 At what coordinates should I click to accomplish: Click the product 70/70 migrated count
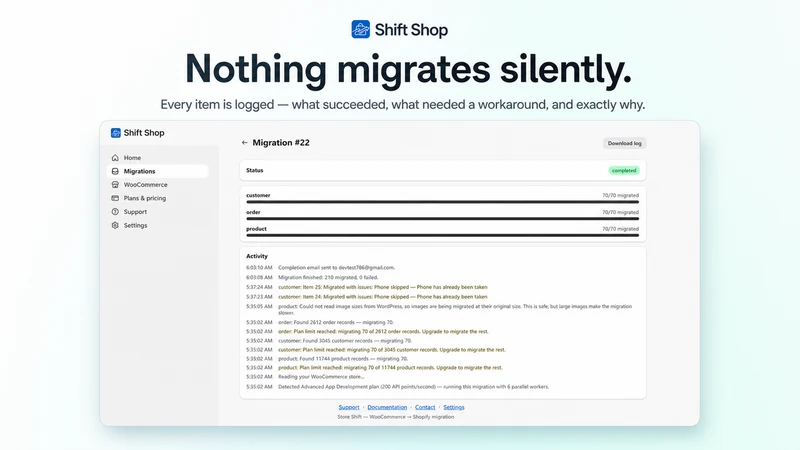[620, 229]
